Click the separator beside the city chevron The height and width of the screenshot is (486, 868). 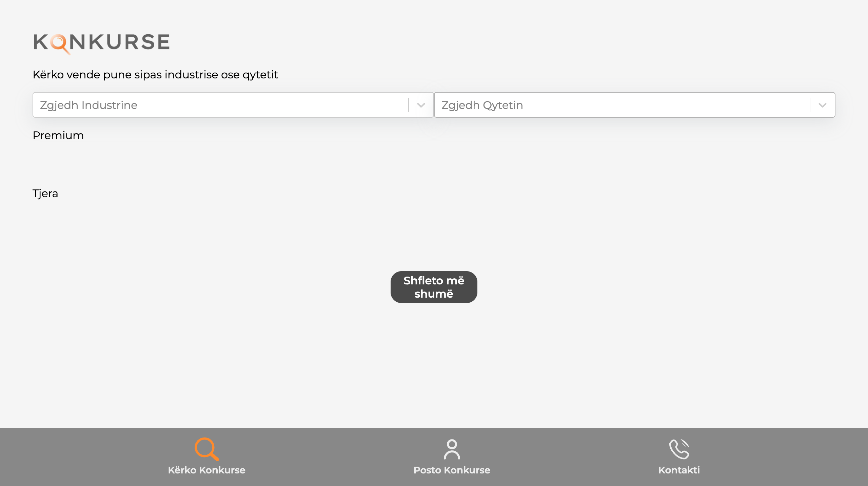pyautogui.click(x=810, y=105)
